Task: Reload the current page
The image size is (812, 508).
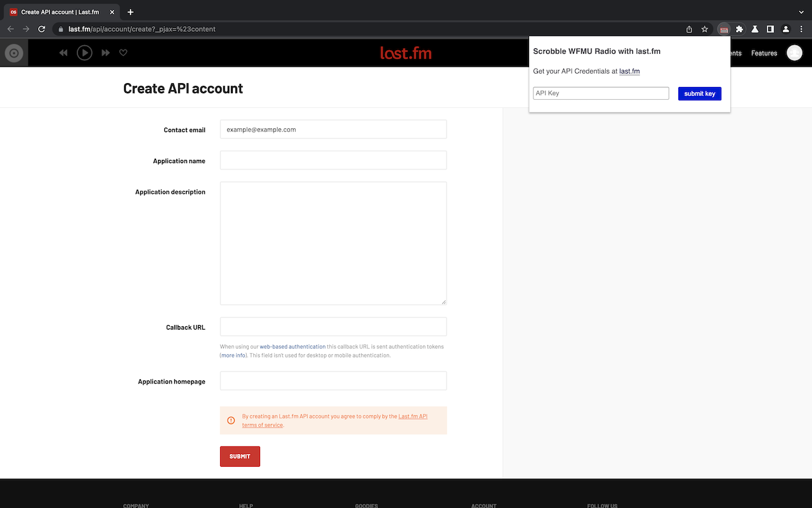Action: click(x=42, y=29)
